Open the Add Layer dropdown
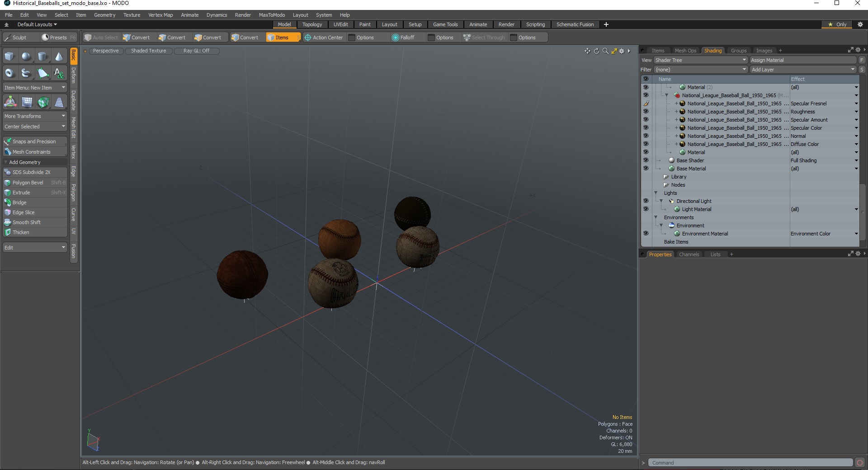 click(x=803, y=70)
